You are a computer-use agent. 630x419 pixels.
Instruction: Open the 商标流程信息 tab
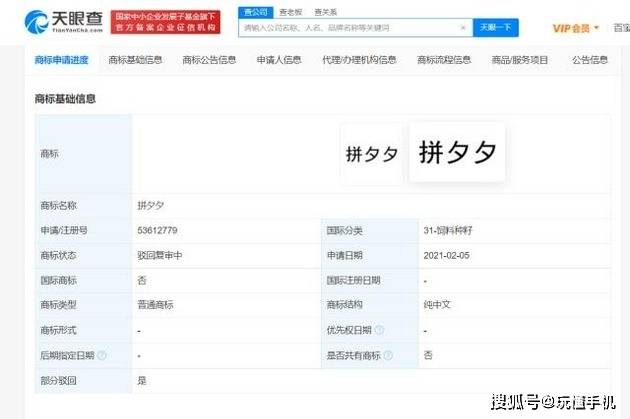tap(444, 60)
